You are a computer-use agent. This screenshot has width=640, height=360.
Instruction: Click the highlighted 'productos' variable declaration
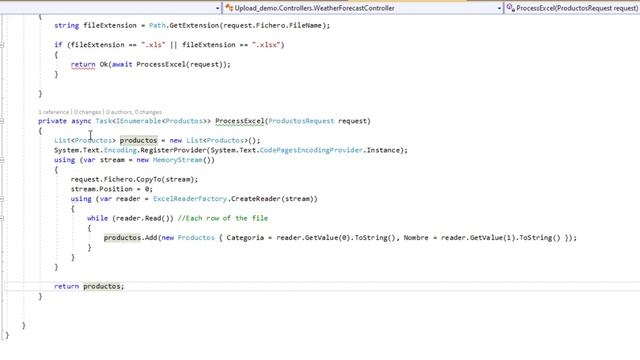pyautogui.click(x=138, y=140)
